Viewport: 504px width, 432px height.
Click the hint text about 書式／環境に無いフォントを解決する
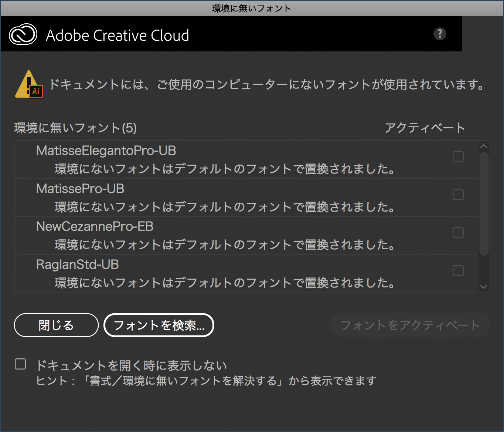coord(206,381)
